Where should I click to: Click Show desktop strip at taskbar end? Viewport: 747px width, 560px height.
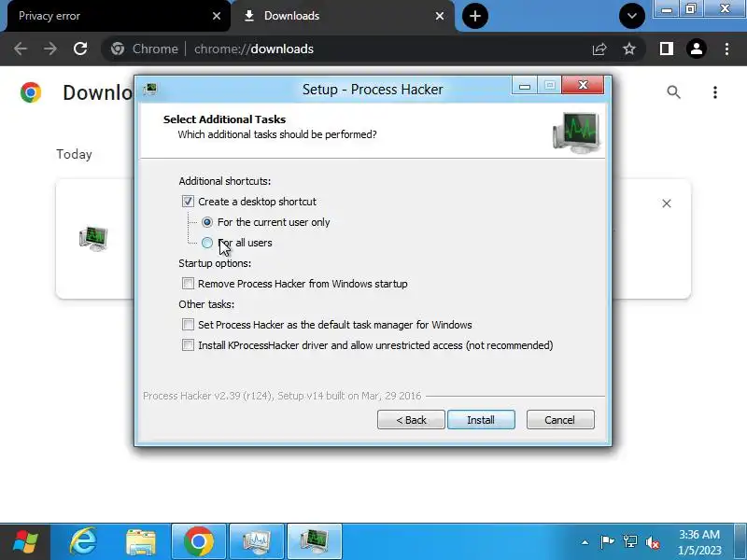(x=740, y=542)
